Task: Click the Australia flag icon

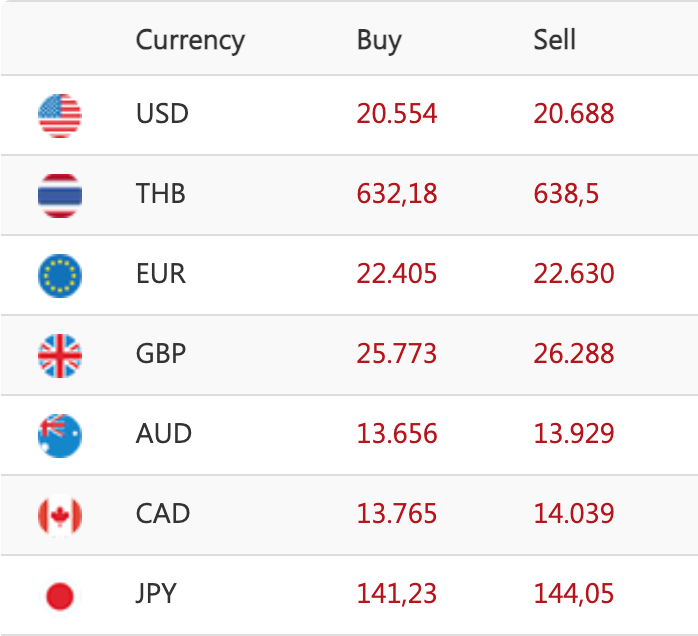Action: [60, 435]
